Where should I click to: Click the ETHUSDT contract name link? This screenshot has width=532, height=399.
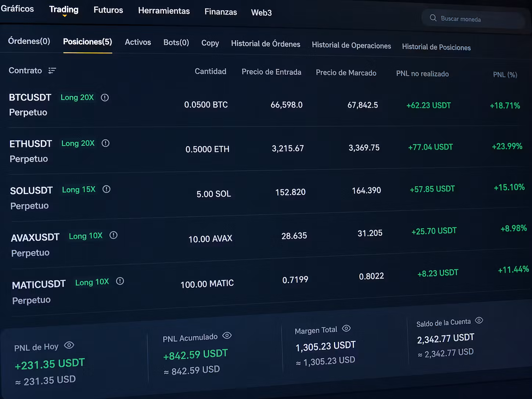(31, 144)
